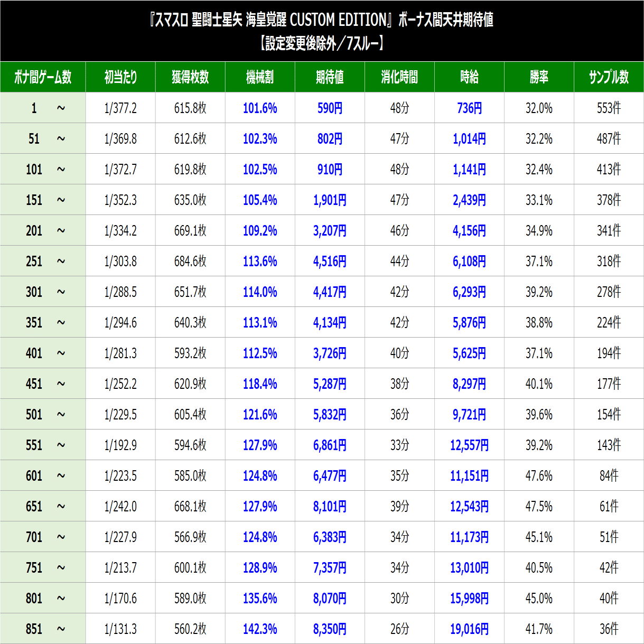Click the 機械割 column header
Screen dimensions: 644x644
pos(260,77)
